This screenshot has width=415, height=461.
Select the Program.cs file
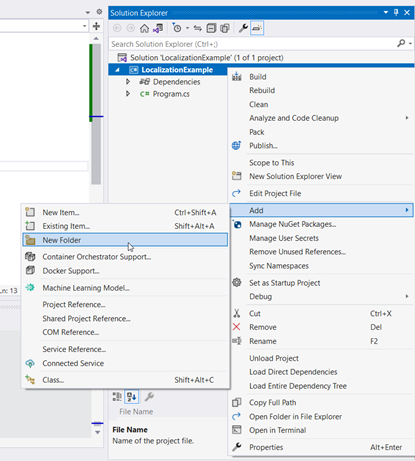[171, 94]
